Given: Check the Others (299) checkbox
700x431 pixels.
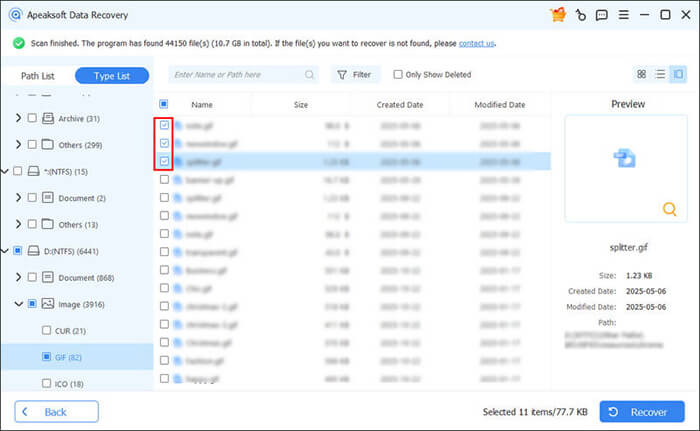Looking at the screenshot, I should pos(32,144).
